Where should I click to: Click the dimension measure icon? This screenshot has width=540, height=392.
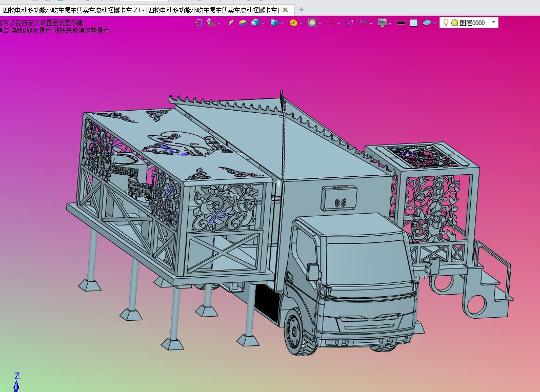(x=363, y=23)
